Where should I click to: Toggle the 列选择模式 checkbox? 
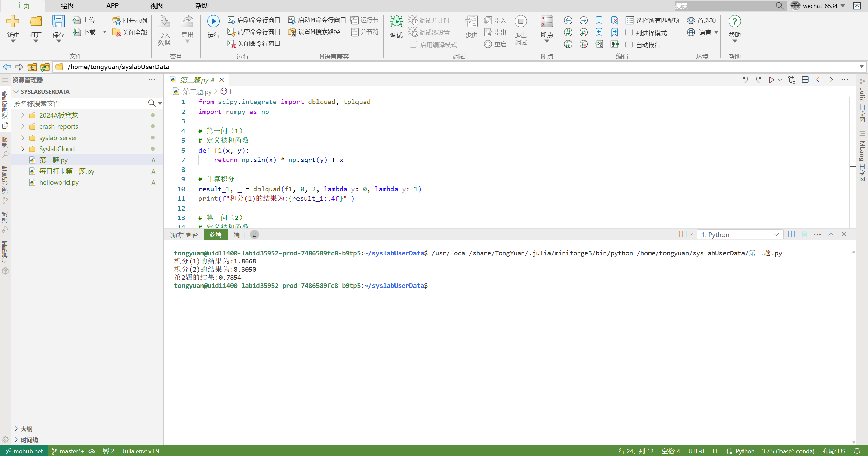pyautogui.click(x=629, y=33)
